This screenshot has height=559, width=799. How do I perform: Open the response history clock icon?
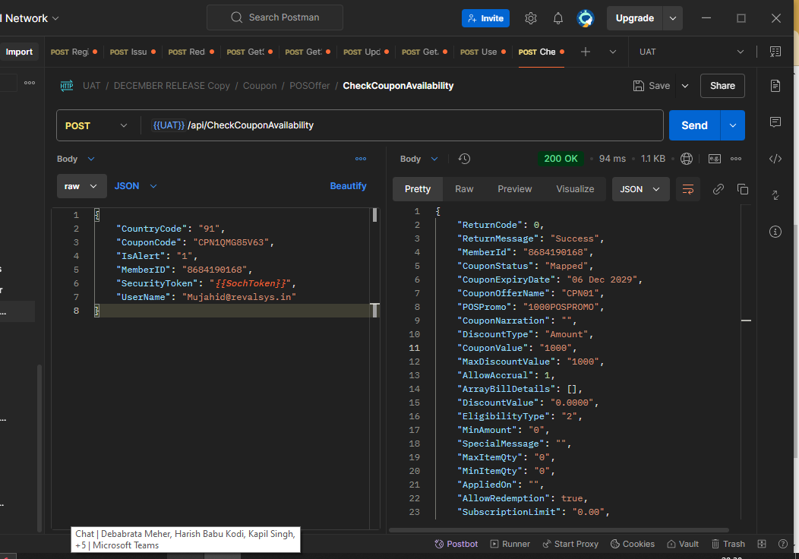point(464,159)
